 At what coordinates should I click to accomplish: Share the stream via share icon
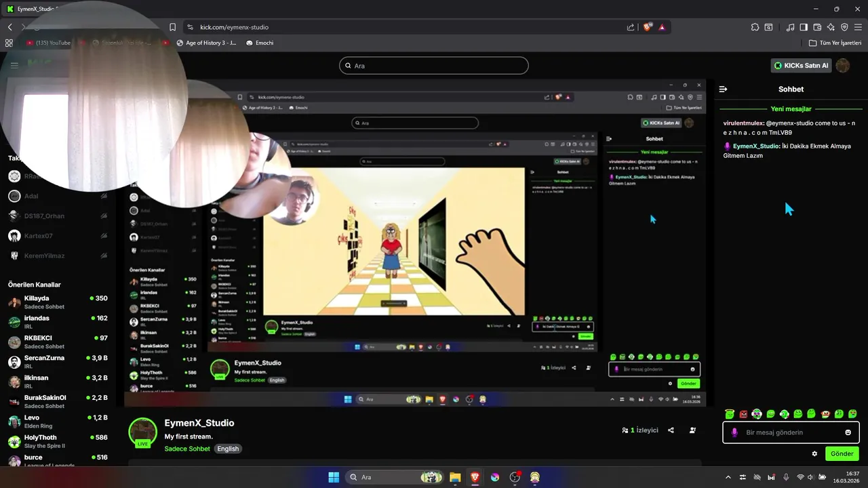[671, 430]
